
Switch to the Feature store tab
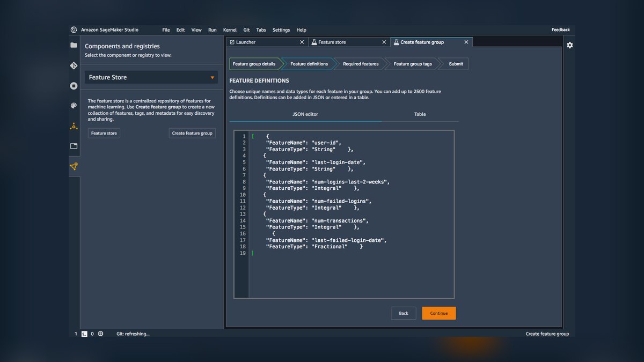coord(348,42)
